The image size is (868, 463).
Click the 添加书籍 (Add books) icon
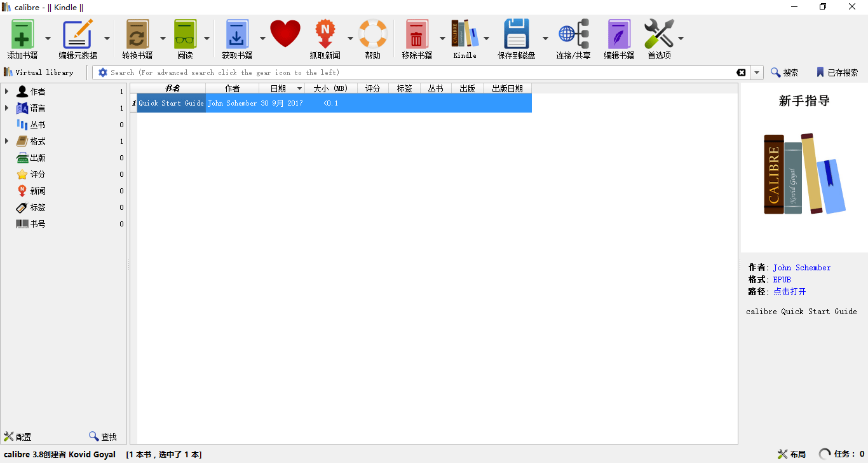point(22,34)
